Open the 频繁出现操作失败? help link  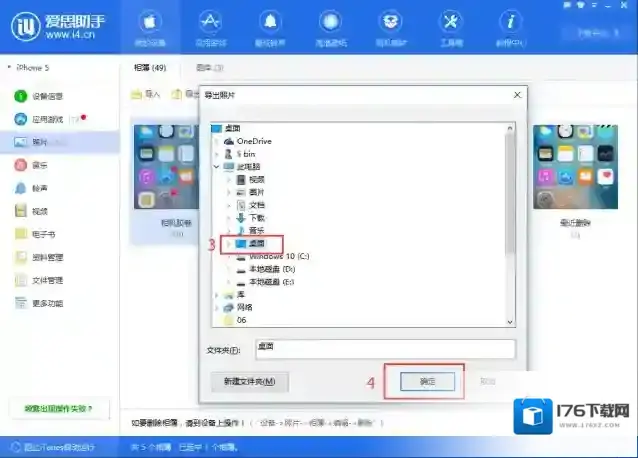(58, 408)
